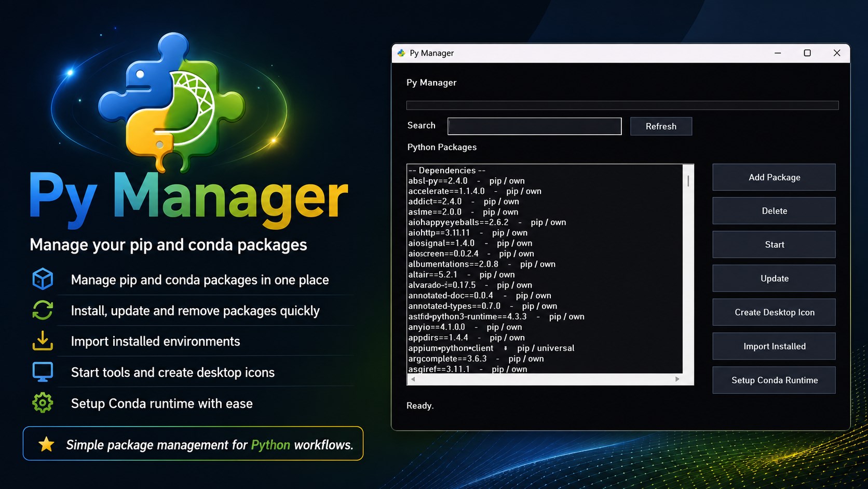Click the Ready. status text

pyautogui.click(x=420, y=406)
